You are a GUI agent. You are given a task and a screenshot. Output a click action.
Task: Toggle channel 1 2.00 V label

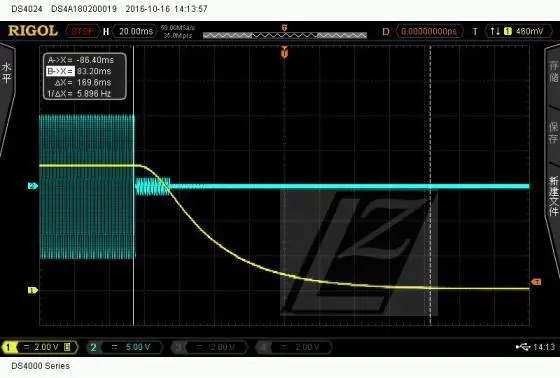click(40, 347)
